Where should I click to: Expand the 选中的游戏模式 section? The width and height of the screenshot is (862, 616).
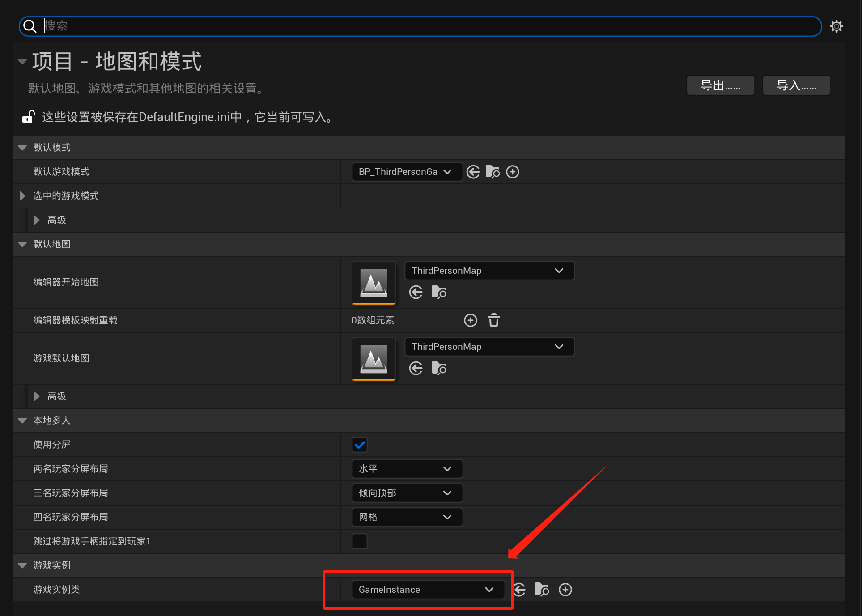[x=22, y=196]
